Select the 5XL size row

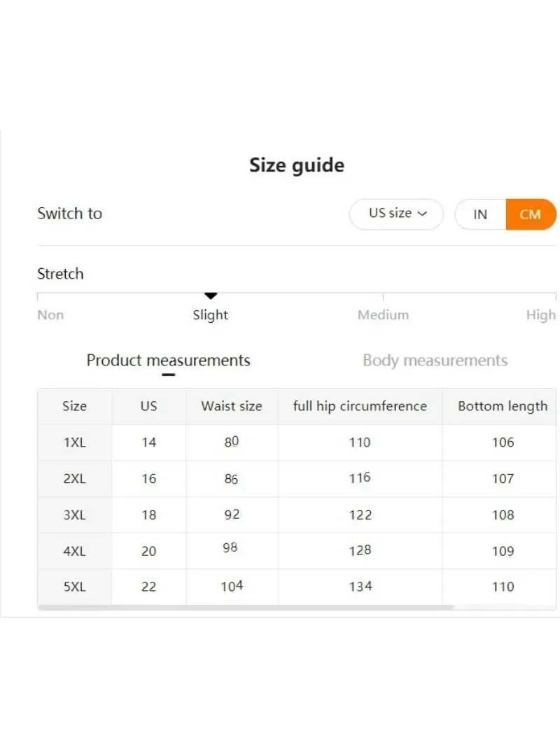[75, 587]
